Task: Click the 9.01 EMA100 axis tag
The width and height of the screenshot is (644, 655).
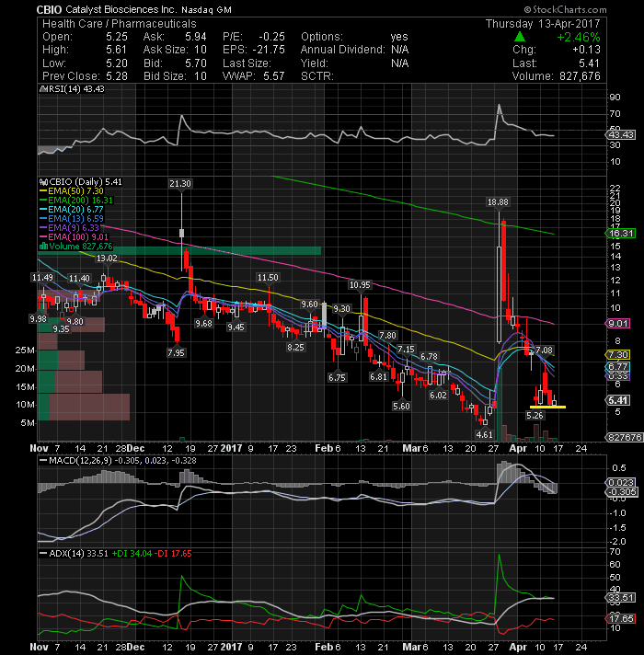Action: pyautogui.click(x=617, y=323)
